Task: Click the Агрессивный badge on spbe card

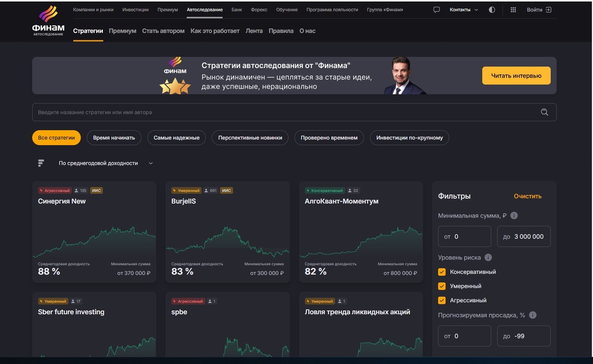Action: click(188, 301)
